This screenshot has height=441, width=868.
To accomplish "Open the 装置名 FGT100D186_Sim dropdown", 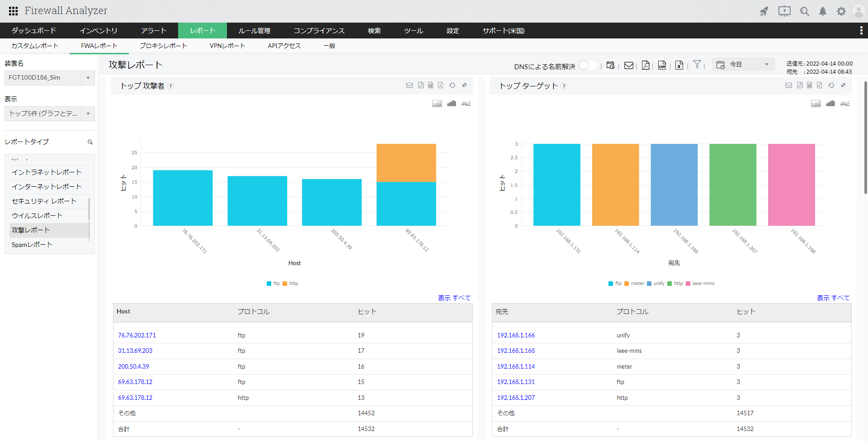I will 50,78.
